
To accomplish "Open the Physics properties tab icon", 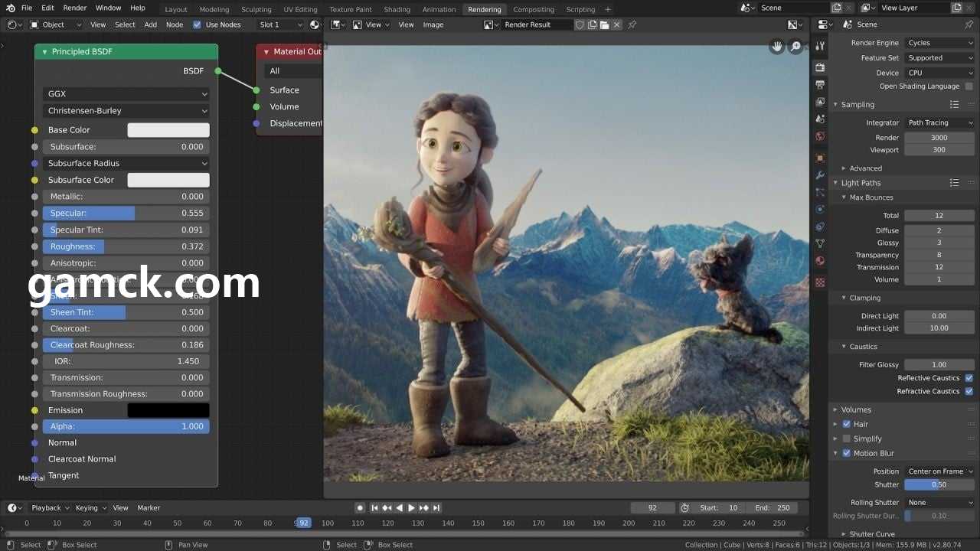I will point(820,209).
